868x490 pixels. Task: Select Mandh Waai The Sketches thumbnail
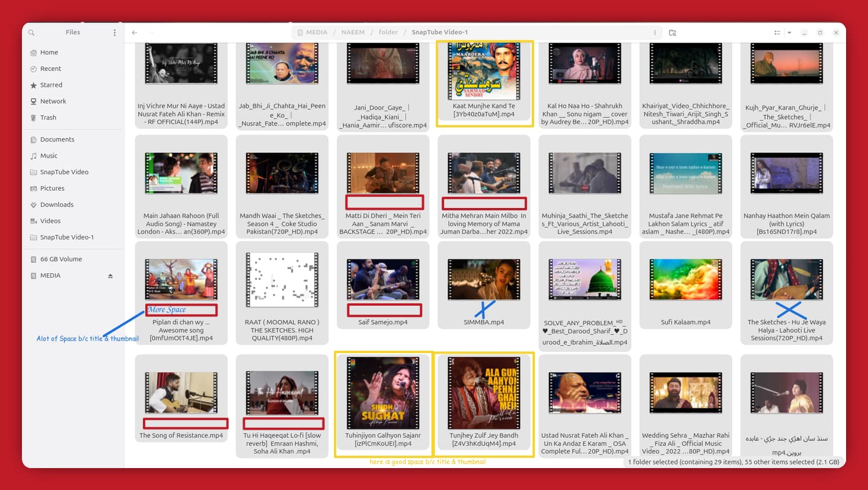click(282, 173)
